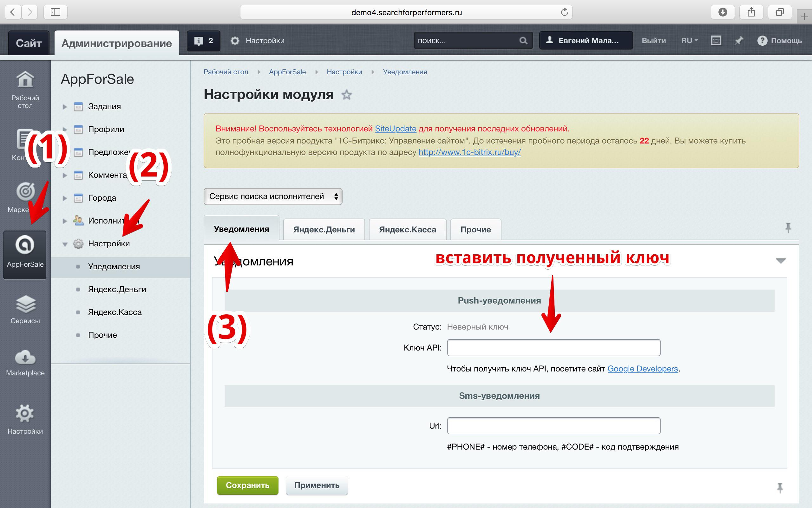Click Уведомления breadcrumb
The image size is (812, 508).
click(405, 72)
